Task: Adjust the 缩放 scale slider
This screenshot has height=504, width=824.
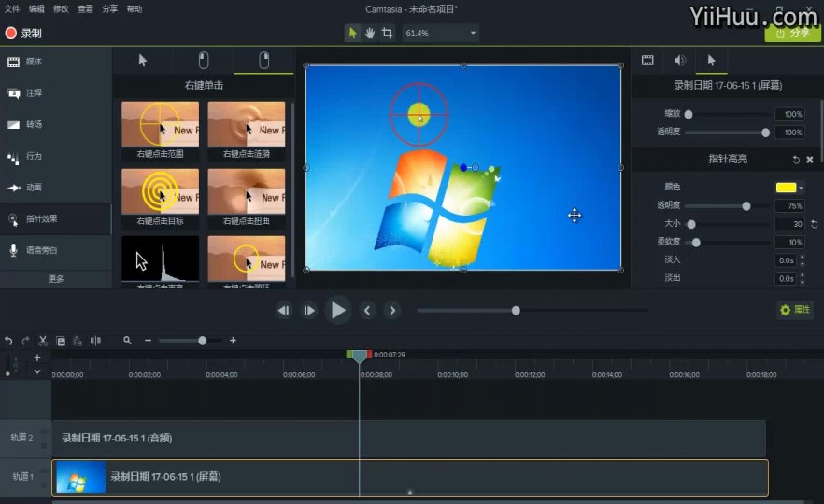Action: pos(689,114)
